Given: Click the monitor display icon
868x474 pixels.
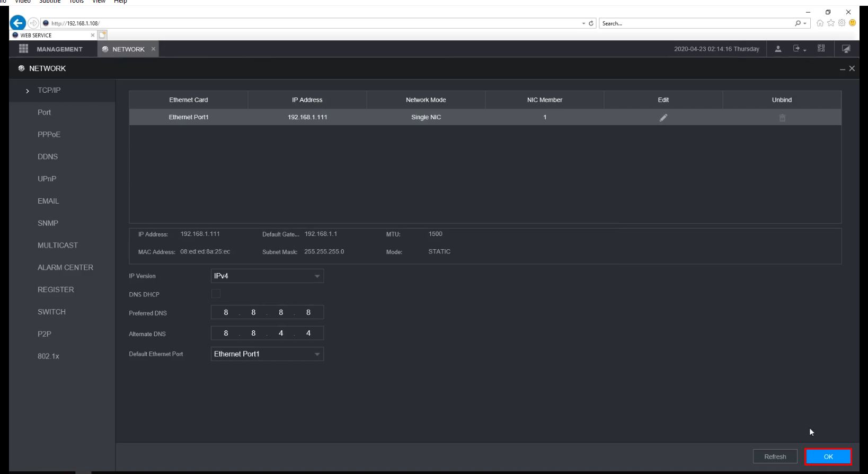Looking at the screenshot, I should 846,49.
